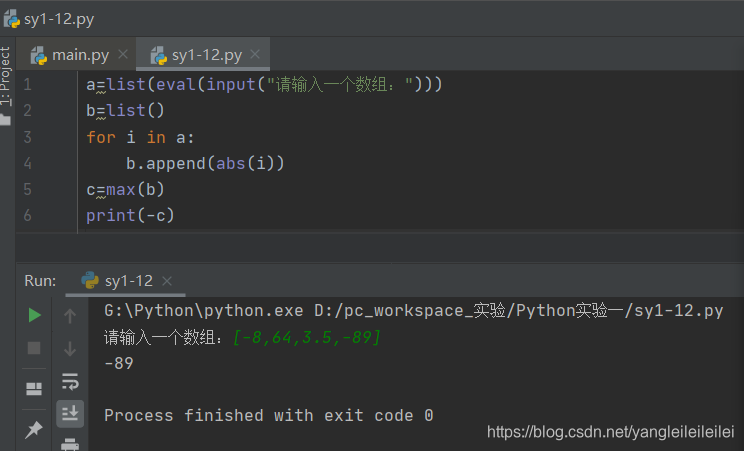Click the sy1-12.py file in navigation bar
Screen dimensions: 744x451
(x=49, y=19)
